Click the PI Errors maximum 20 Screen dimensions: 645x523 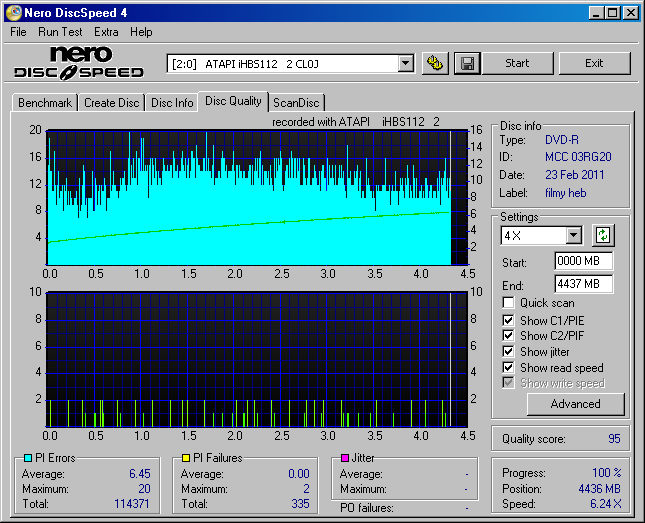point(144,489)
